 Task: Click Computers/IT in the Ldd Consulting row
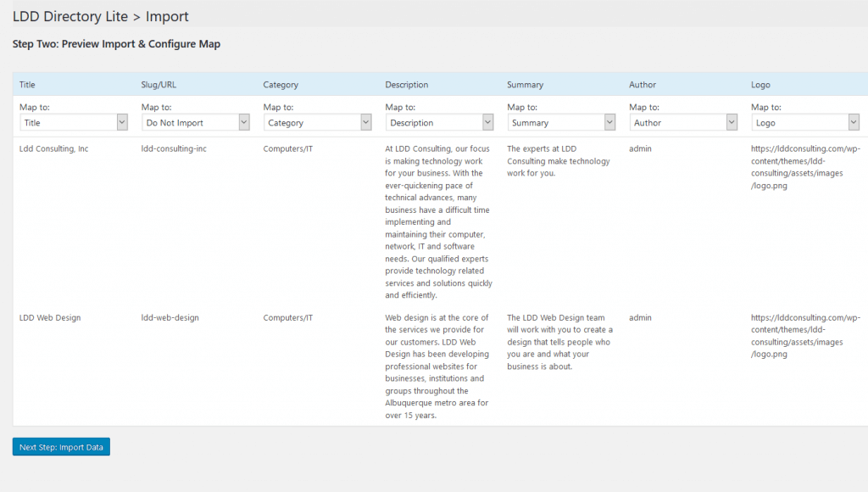coord(288,148)
